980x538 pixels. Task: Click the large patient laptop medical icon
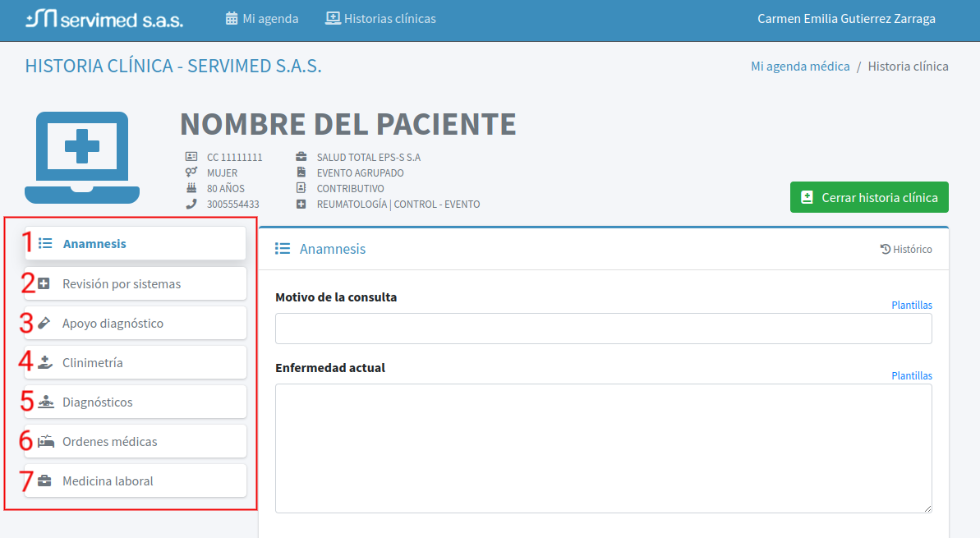[x=82, y=157]
